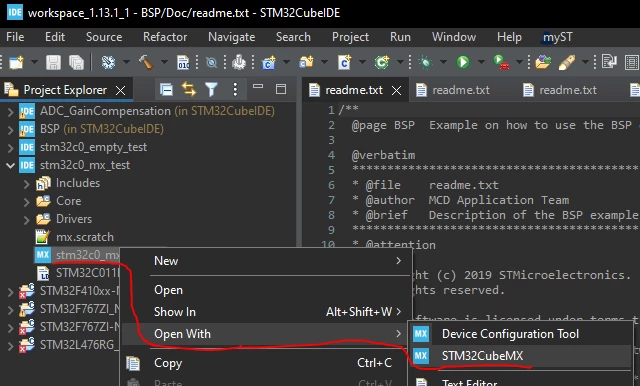This screenshot has width=640, height=386.
Task: Select the stm32c0_mx_test project row
Action: [84, 165]
